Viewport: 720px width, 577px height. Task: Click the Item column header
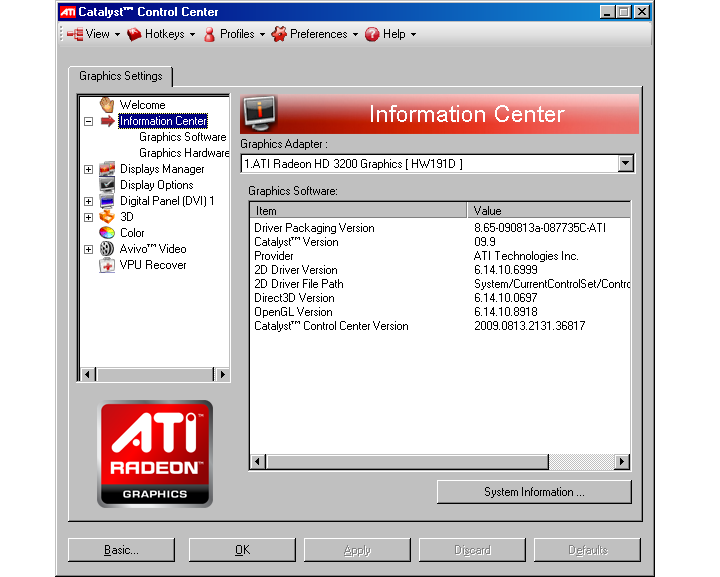[359, 211]
